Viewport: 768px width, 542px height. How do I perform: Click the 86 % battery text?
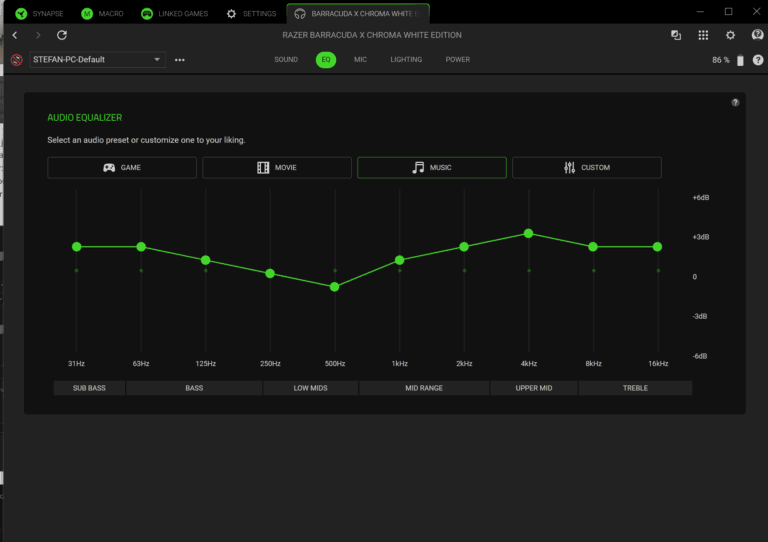point(720,60)
